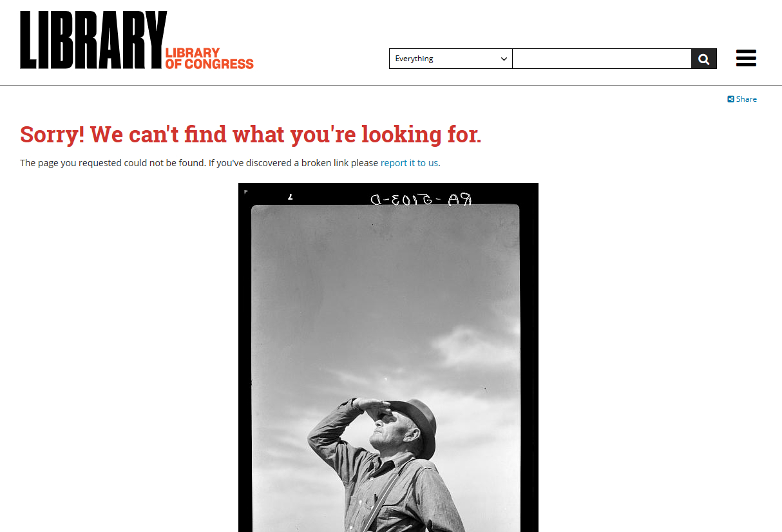782x532 pixels.
Task: Click the mirrored negative number atop the photo
Action: pyautogui.click(x=421, y=200)
